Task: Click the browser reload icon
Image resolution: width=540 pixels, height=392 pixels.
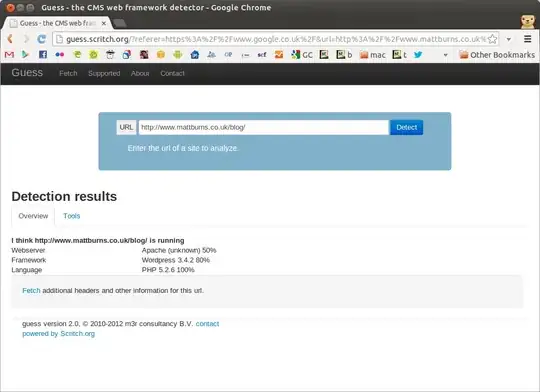Action: 42,39
